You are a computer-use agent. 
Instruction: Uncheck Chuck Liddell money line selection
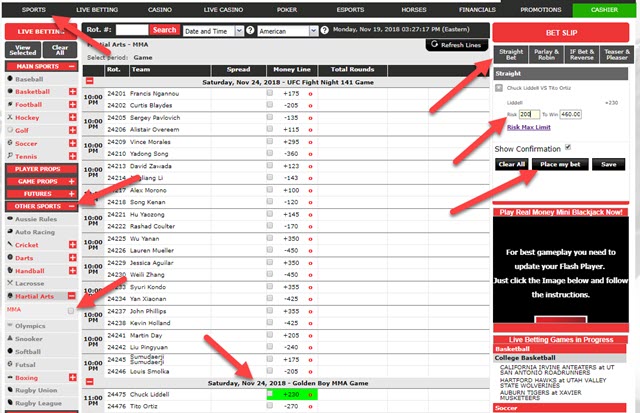269,394
